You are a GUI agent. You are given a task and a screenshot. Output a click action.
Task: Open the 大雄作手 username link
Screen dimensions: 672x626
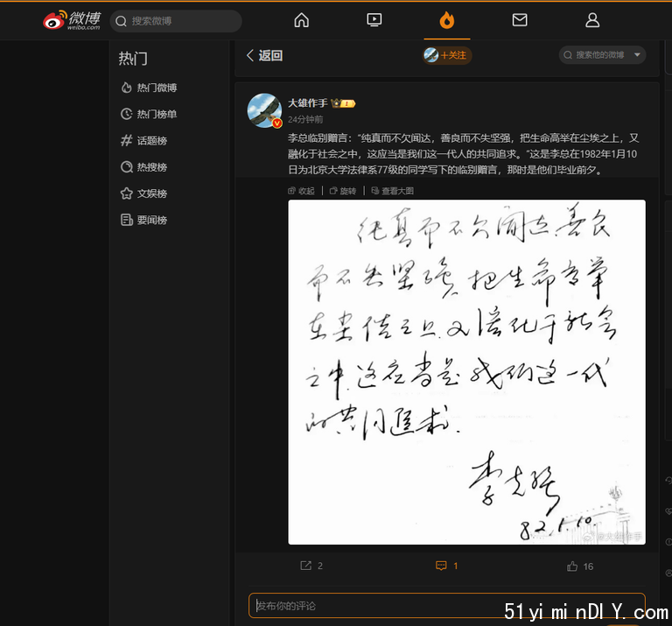(x=307, y=103)
